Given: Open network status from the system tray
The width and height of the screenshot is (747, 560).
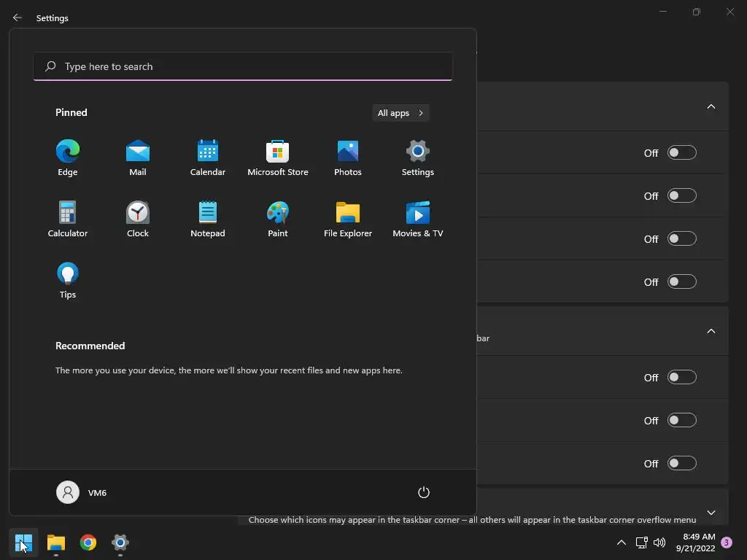Looking at the screenshot, I should pyautogui.click(x=641, y=542).
